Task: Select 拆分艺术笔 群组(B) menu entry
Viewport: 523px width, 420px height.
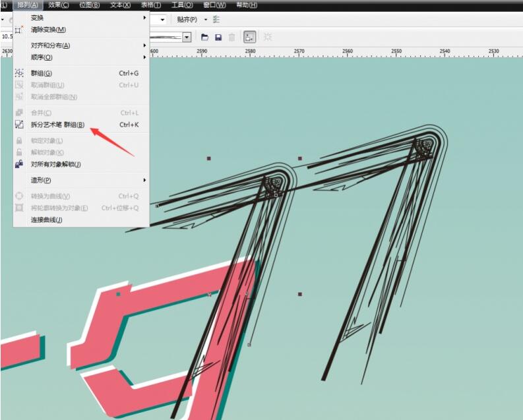Action: click(81, 125)
